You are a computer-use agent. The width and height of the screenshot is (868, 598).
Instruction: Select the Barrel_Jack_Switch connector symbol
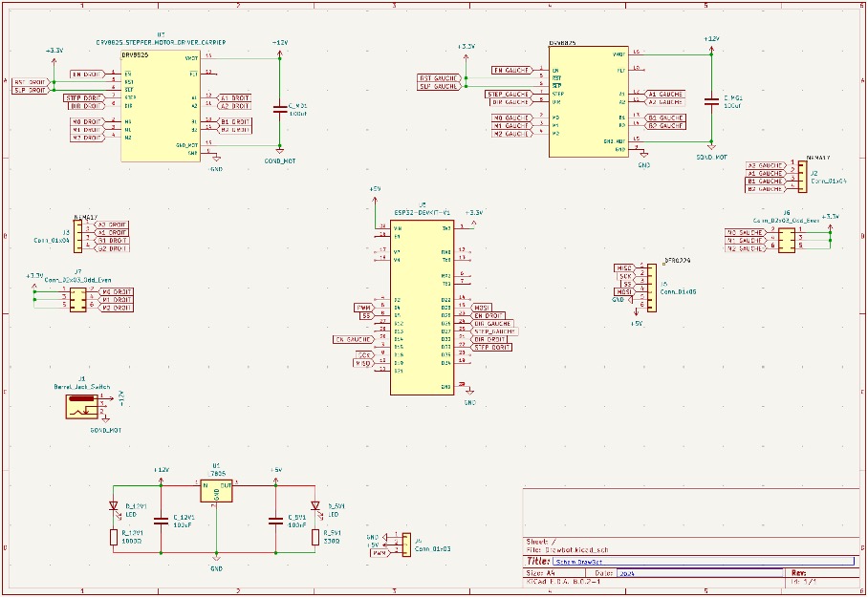point(80,408)
